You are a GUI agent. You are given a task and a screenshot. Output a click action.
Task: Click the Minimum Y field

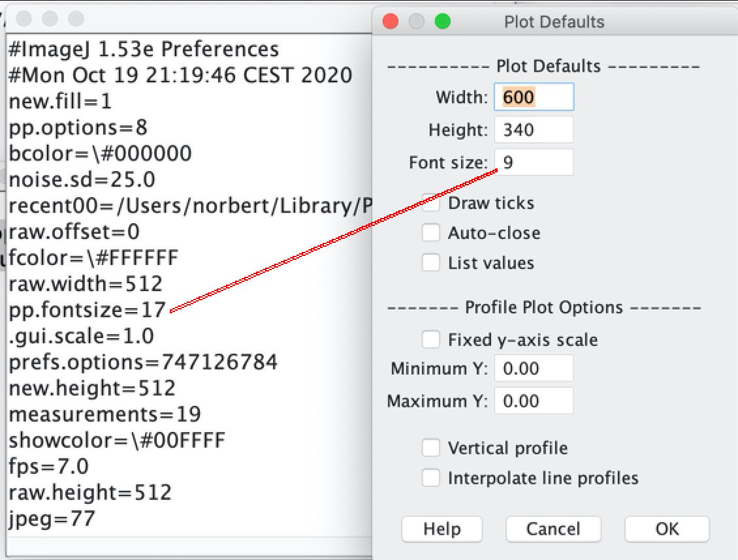pos(534,369)
